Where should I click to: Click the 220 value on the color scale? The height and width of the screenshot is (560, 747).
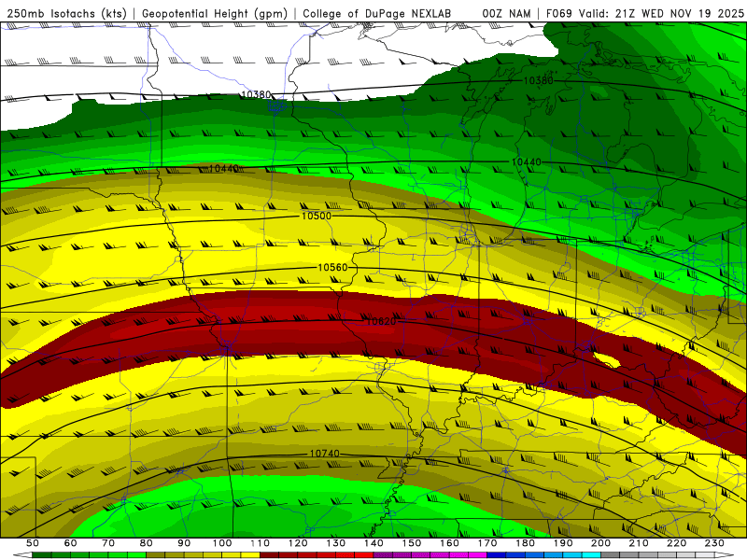coord(677,543)
